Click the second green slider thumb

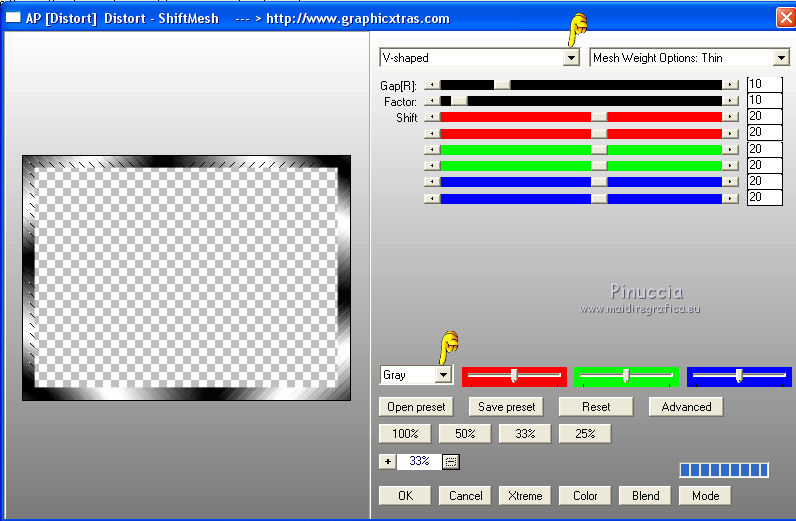click(599, 166)
